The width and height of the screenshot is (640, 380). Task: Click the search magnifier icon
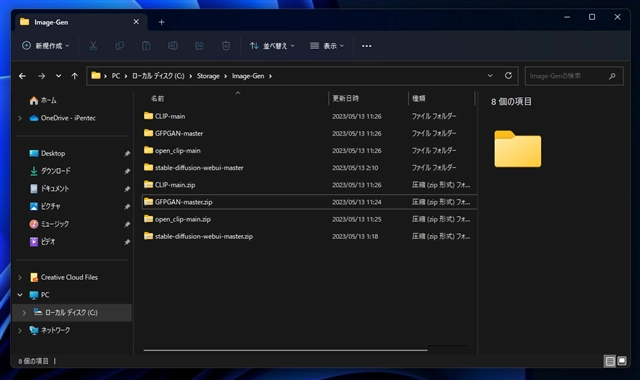[612, 76]
